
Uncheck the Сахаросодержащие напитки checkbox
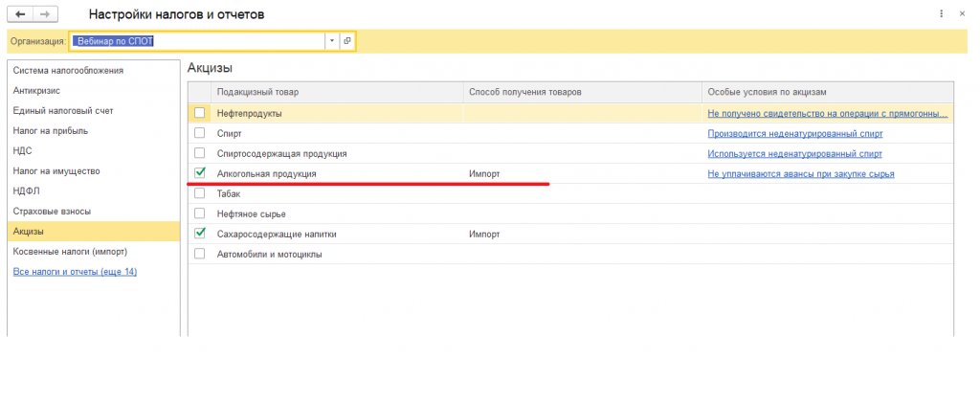(199, 234)
